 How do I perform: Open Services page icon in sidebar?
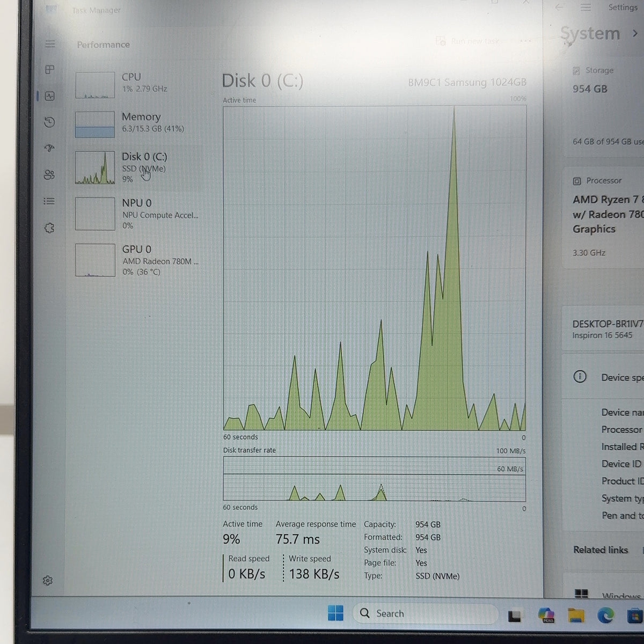coord(49,228)
